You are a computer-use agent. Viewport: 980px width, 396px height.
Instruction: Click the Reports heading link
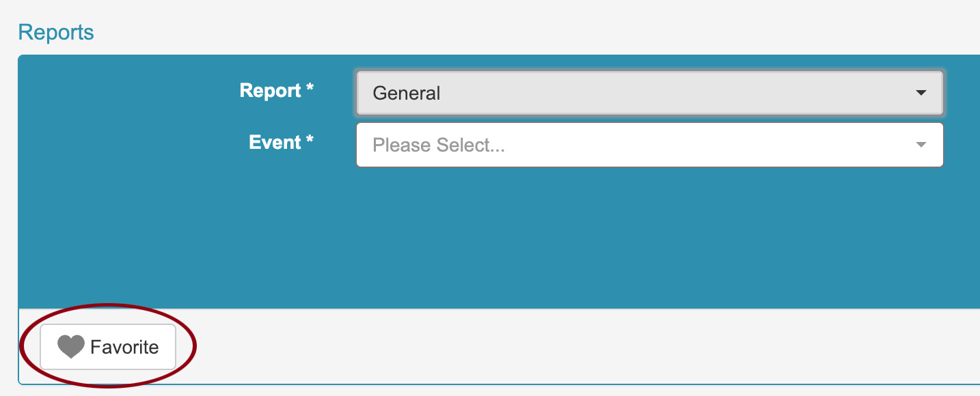pyautogui.click(x=56, y=32)
